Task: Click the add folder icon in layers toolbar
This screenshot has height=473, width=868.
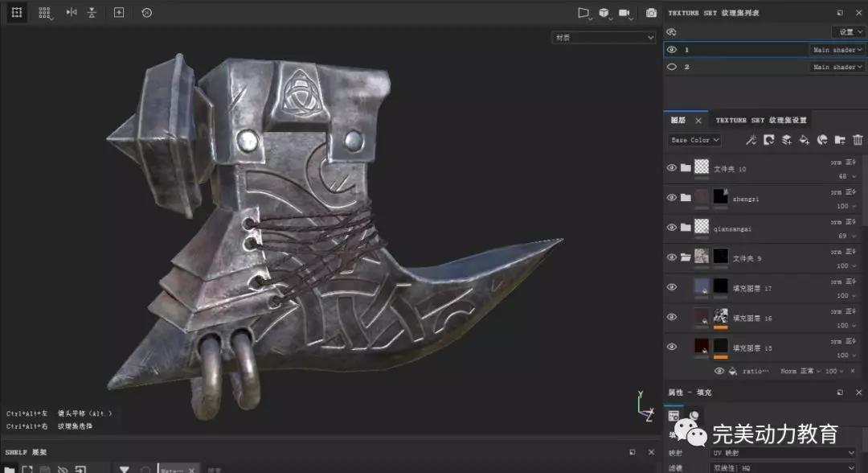Action: pyautogui.click(x=840, y=140)
